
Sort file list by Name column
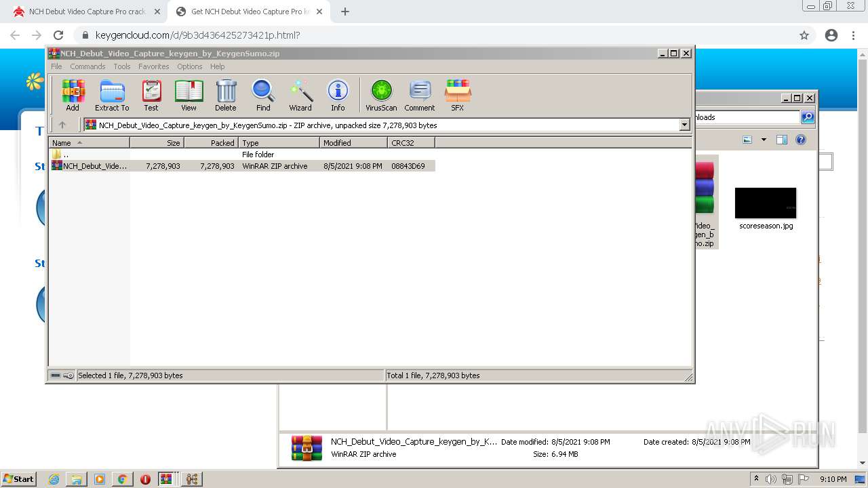tap(89, 143)
